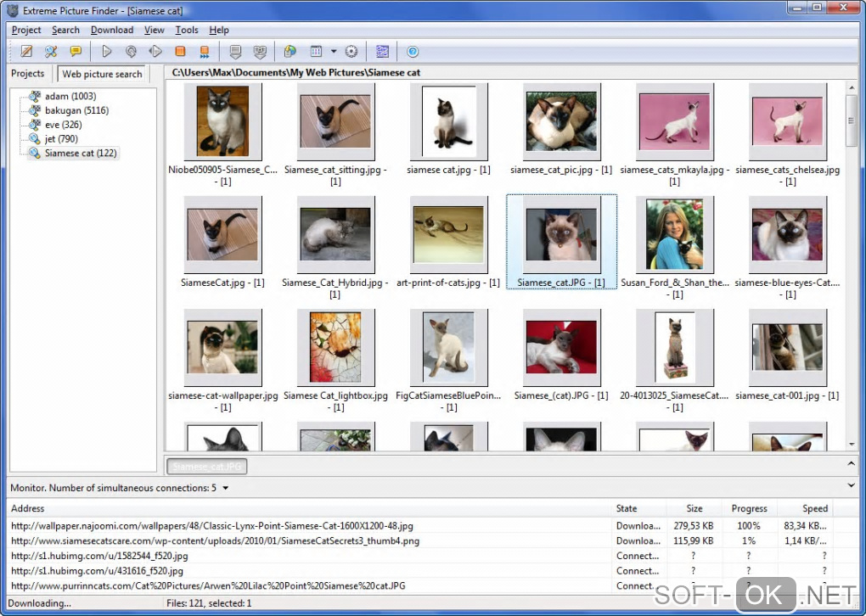Collapse the Monitor panel with the down chevron
The width and height of the screenshot is (866, 616).
click(x=851, y=485)
